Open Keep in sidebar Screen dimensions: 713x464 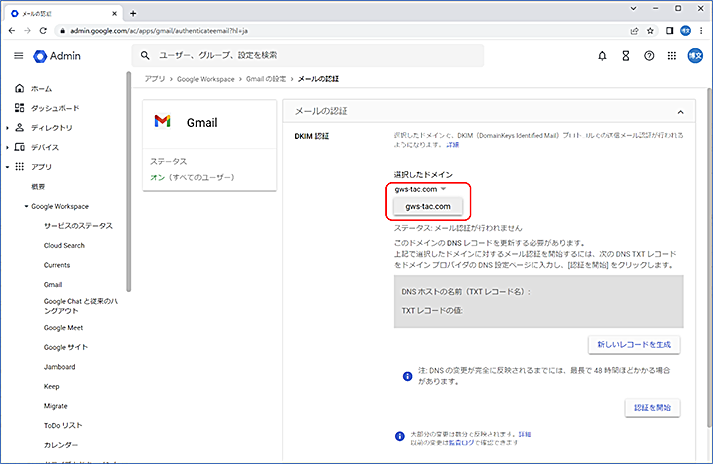[x=51, y=387]
